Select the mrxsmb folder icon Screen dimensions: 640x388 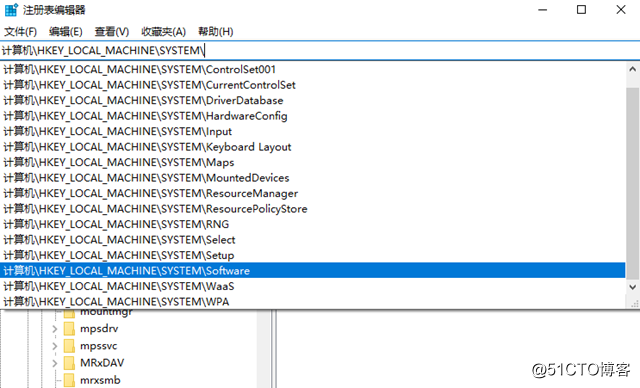[x=69, y=380]
